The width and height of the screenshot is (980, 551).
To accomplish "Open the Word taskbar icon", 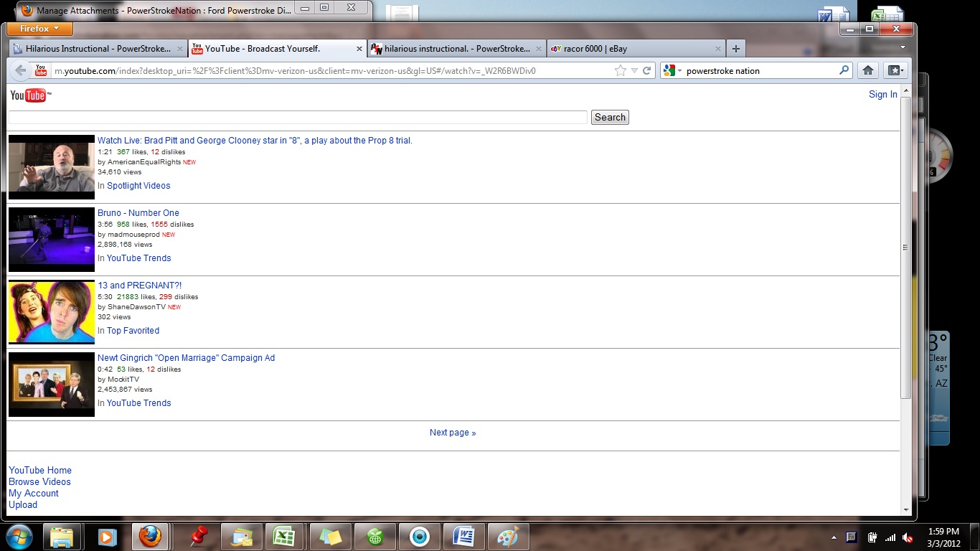I will (463, 537).
